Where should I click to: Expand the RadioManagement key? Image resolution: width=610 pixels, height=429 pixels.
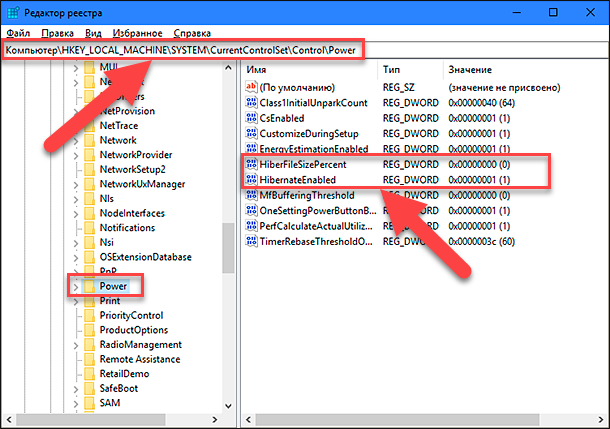[x=76, y=346]
